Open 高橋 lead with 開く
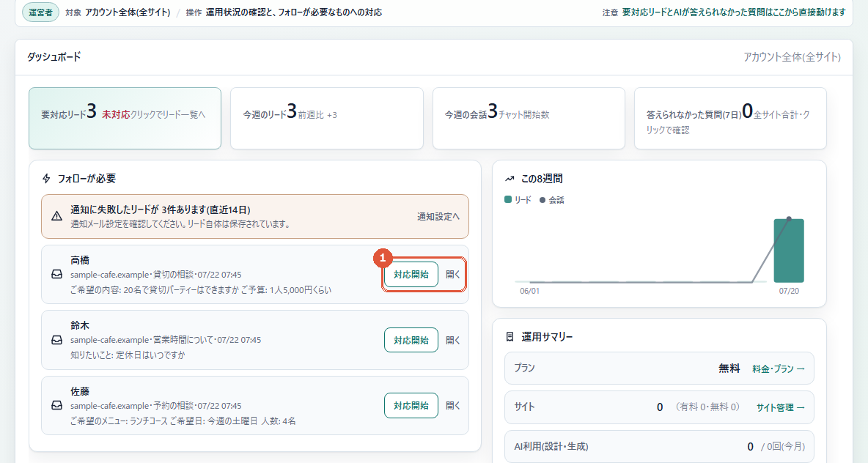The height and width of the screenshot is (463, 868). [453, 275]
